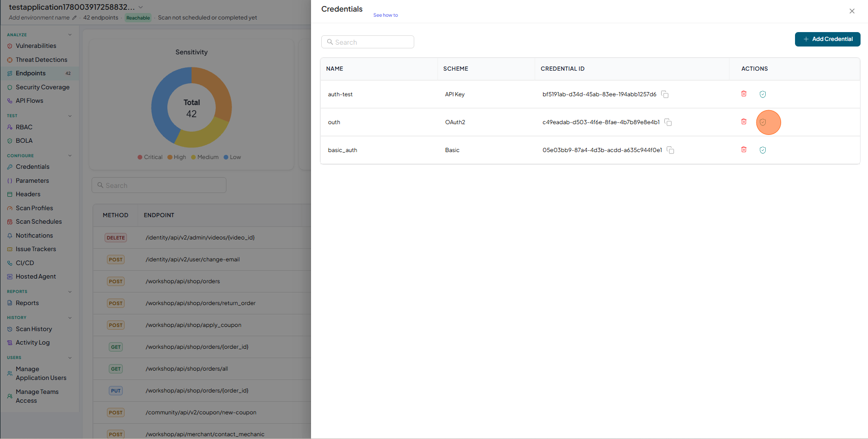Click the shield icon for outh
868x439 pixels.
tap(763, 122)
